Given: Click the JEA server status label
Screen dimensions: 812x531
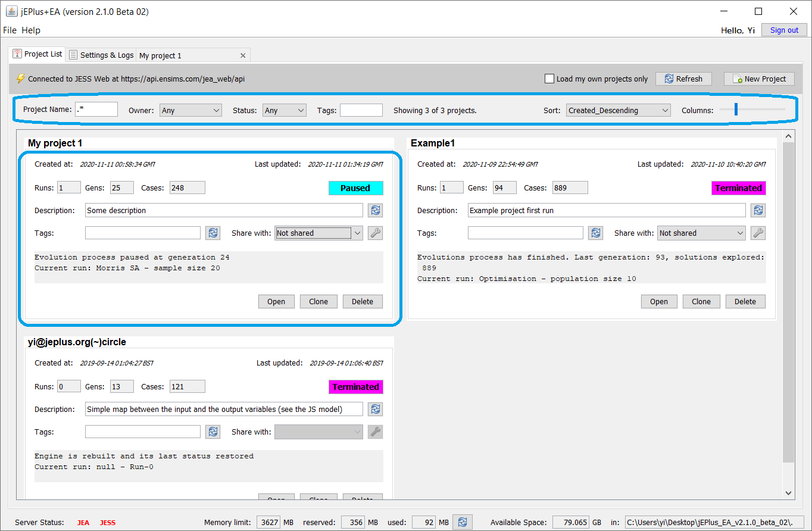Looking at the screenshot, I should click(83, 523).
